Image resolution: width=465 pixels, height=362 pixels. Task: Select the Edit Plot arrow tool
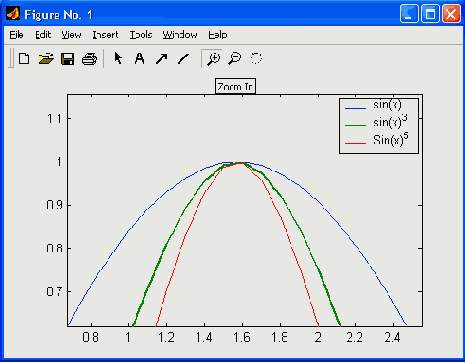point(118,58)
